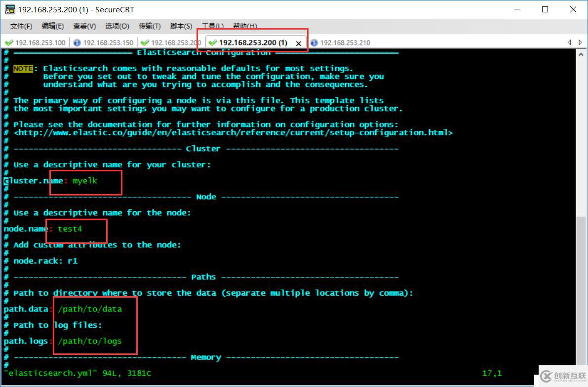
Task: Click the '"elasticsearch.yml" 94L, 3181C' status line
Action: coord(78,373)
